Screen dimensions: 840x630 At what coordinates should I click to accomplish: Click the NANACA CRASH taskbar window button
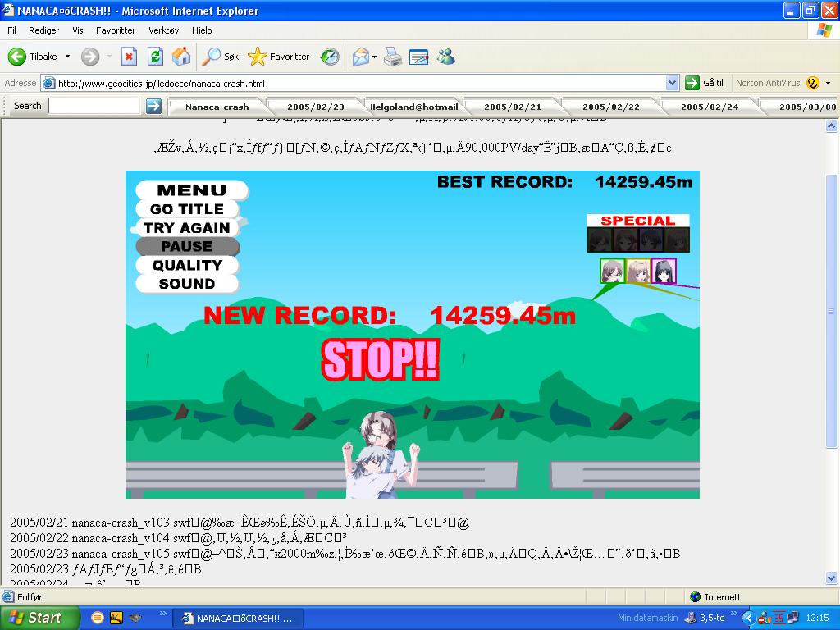click(239, 619)
